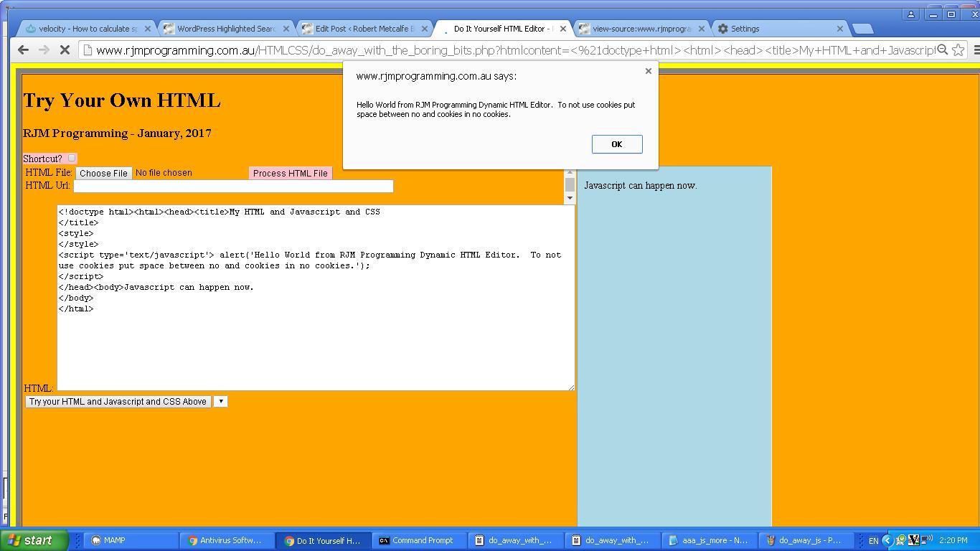Close the velocity tab

click(x=148, y=29)
